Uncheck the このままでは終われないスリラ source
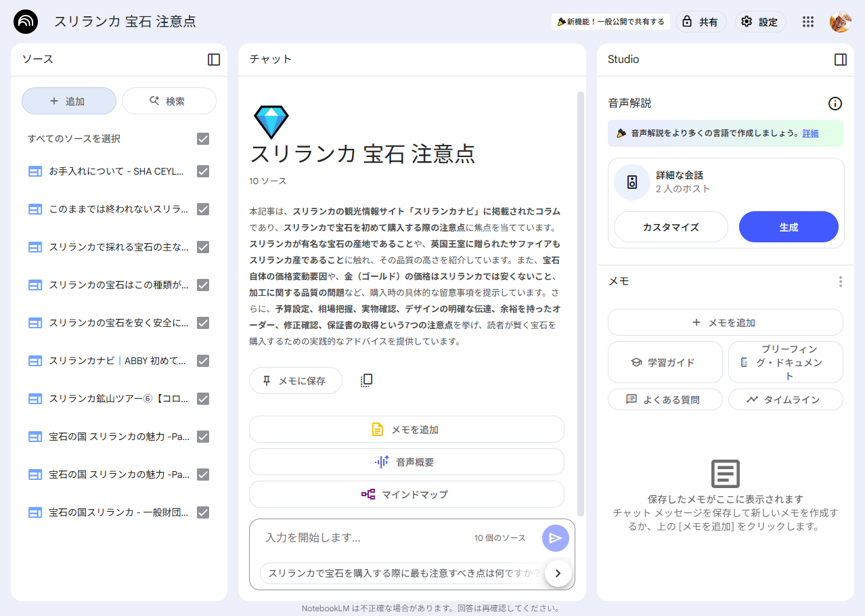This screenshot has height=616, width=865. coord(203,209)
